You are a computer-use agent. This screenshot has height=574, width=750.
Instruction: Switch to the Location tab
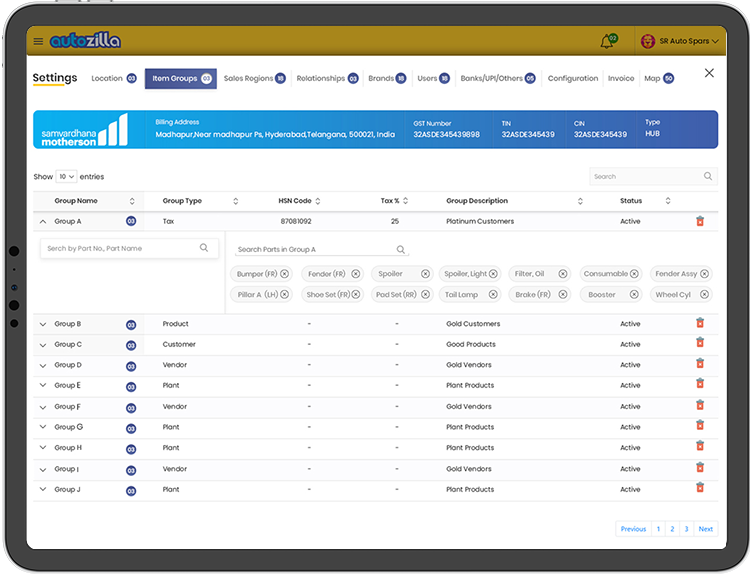click(114, 78)
